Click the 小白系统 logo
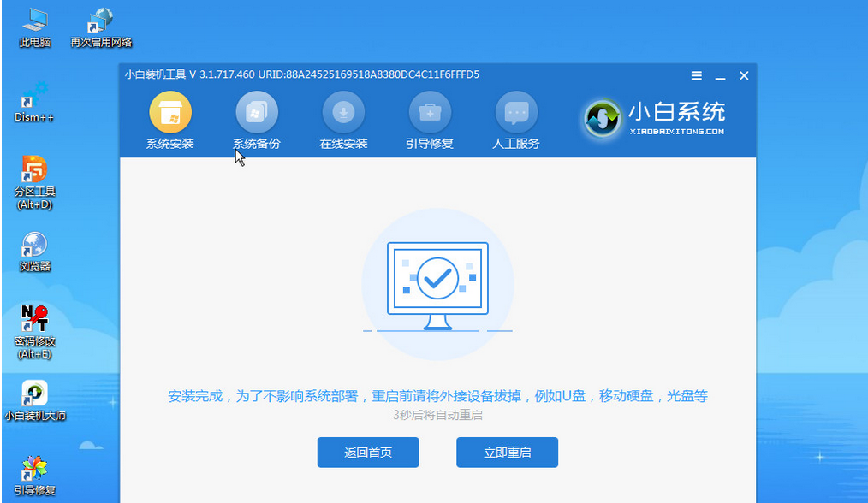The height and width of the screenshot is (503, 868). [654, 118]
